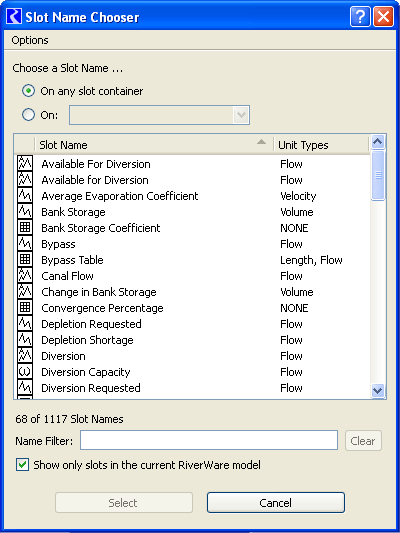400x533 pixels.
Task: Select the 'On any slot container' radio button
Action: click(x=29, y=91)
